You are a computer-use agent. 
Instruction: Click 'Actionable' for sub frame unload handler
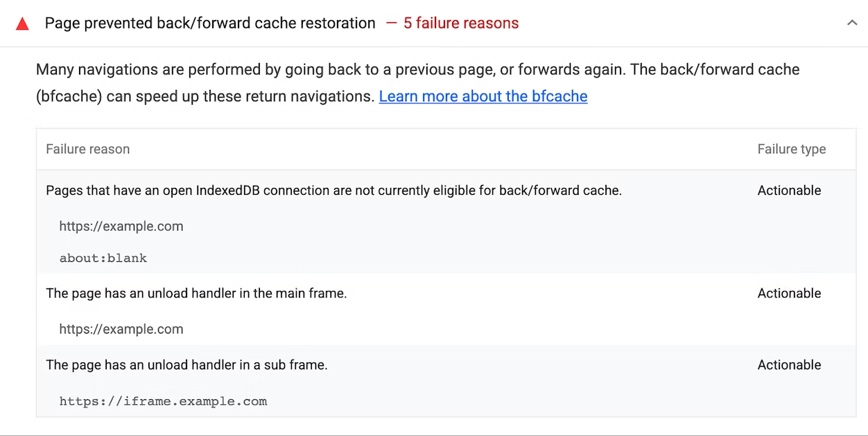pyautogui.click(x=789, y=365)
